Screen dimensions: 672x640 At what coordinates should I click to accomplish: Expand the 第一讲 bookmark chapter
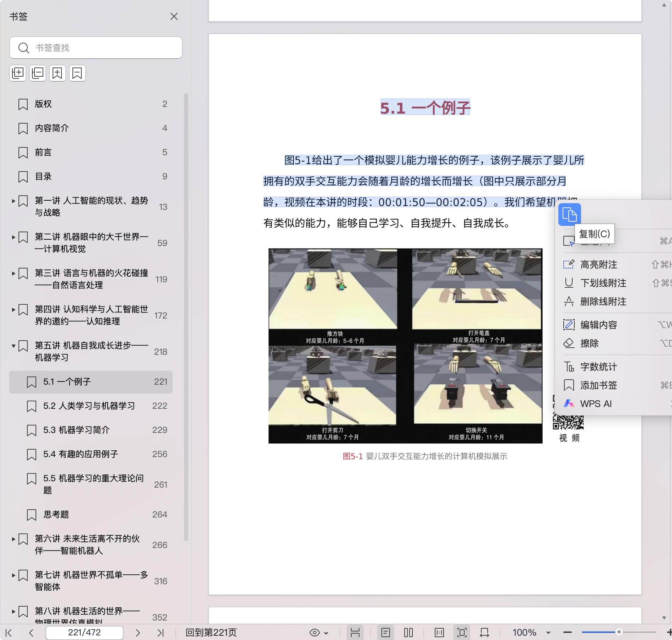point(13,201)
